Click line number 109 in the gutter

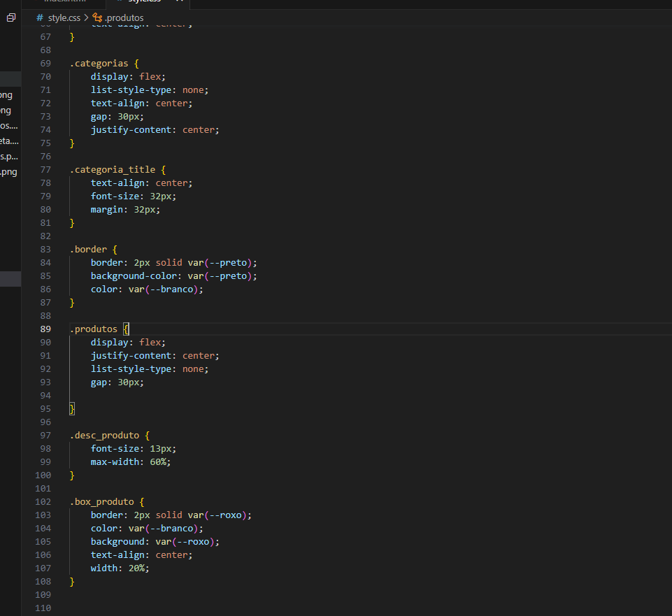[43, 594]
